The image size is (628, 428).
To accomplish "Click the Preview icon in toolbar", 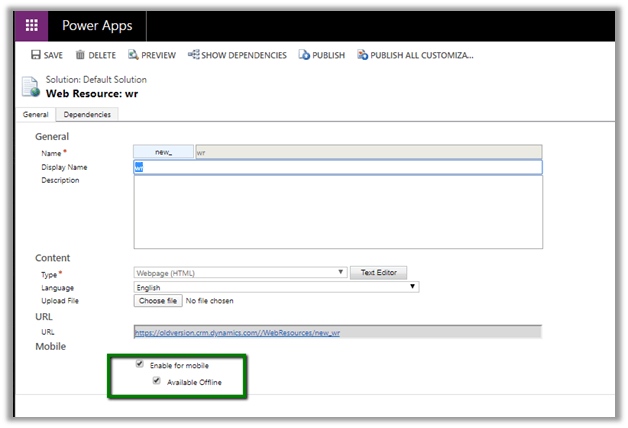I will click(132, 55).
